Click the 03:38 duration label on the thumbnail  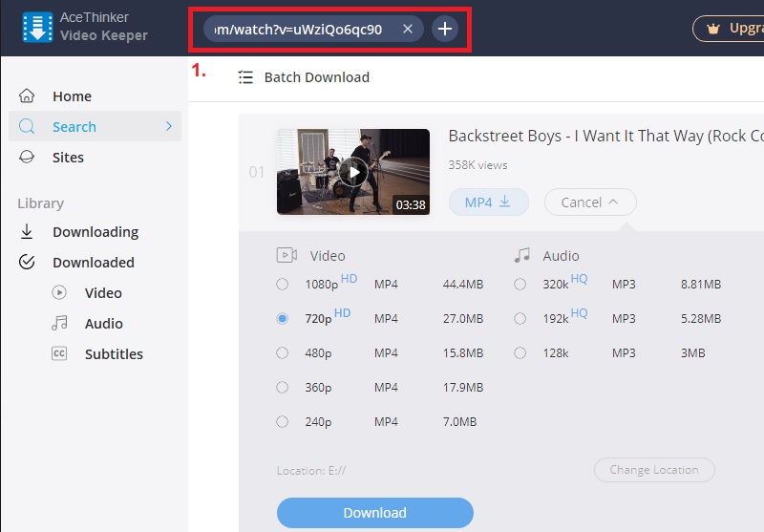(x=411, y=205)
